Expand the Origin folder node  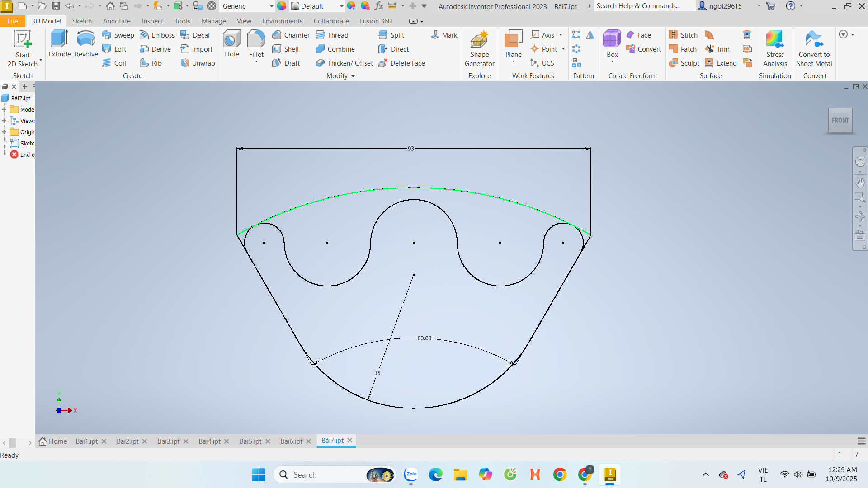click(4, 132)
